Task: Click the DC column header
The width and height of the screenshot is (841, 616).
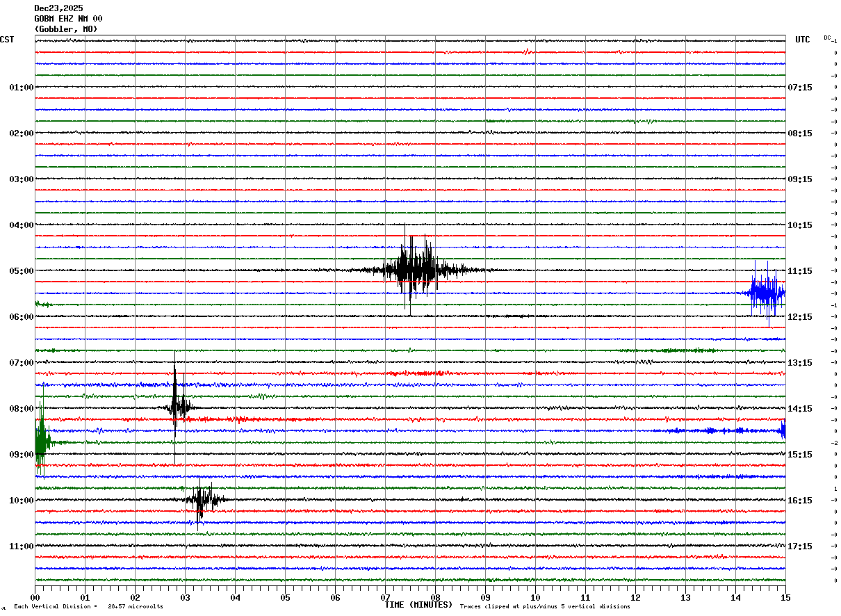Action: [x=827, y=38]
